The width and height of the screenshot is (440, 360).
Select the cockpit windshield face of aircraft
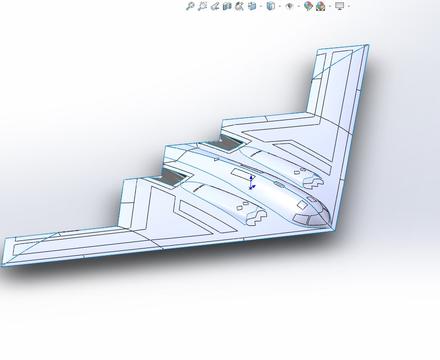[x=310, y=217]
